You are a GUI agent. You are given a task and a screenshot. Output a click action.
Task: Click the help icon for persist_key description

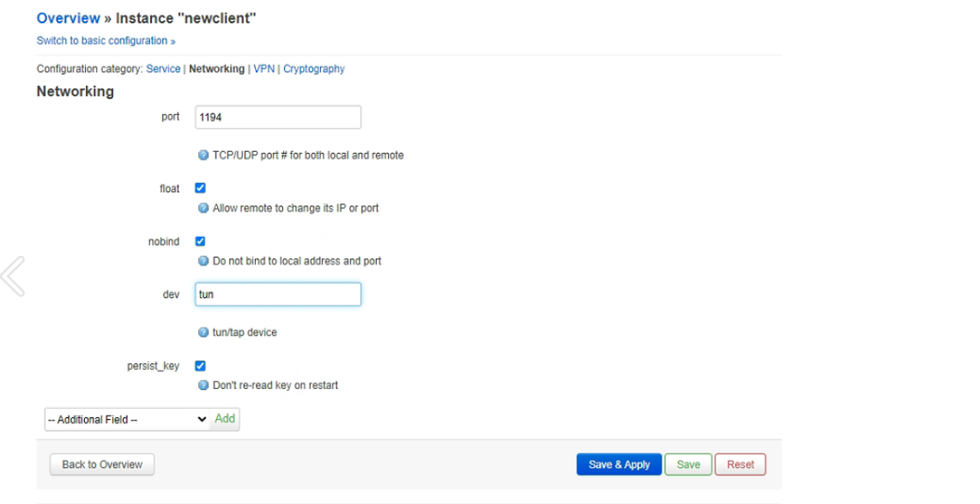pos(203,386)
